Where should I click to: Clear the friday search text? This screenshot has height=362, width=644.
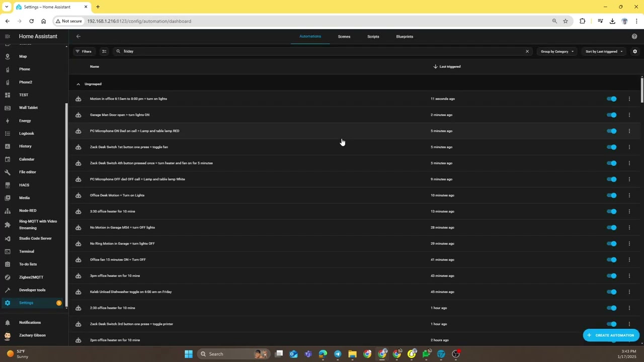click(527, 51)
